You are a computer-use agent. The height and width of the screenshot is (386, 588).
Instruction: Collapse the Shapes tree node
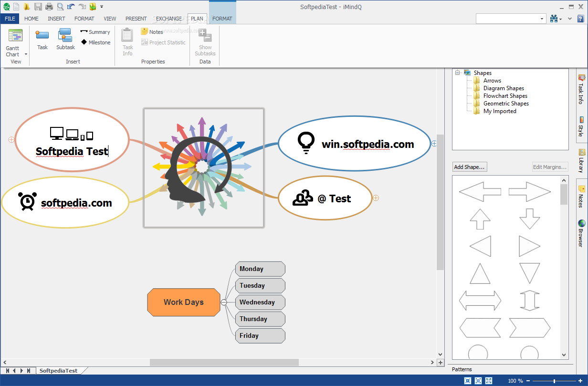(x=457, y=73)
